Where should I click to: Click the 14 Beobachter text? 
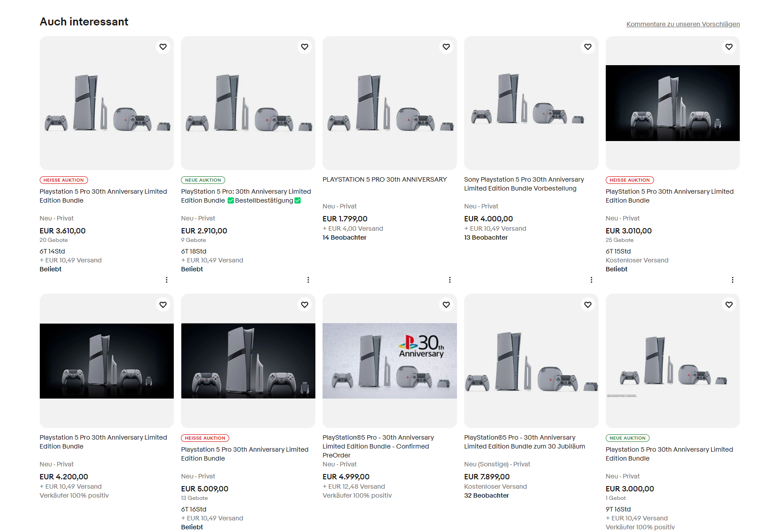tap(344, 237)
